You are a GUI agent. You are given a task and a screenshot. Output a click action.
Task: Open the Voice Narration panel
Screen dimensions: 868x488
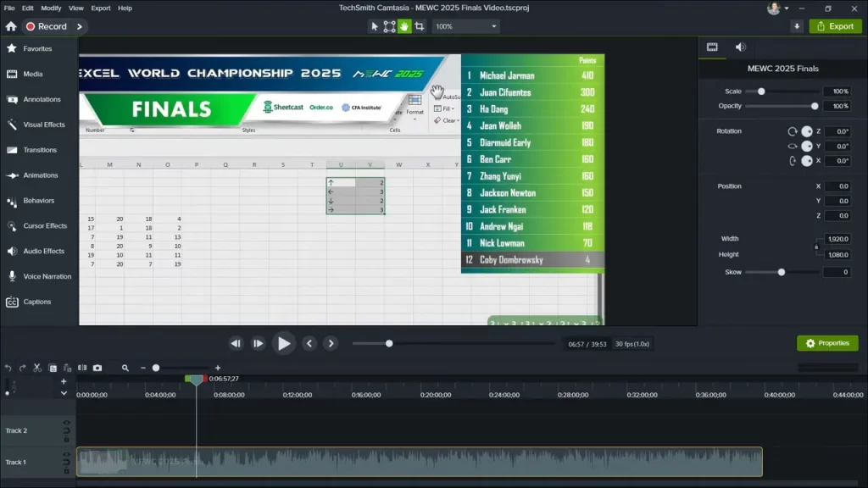pos(43,276)
